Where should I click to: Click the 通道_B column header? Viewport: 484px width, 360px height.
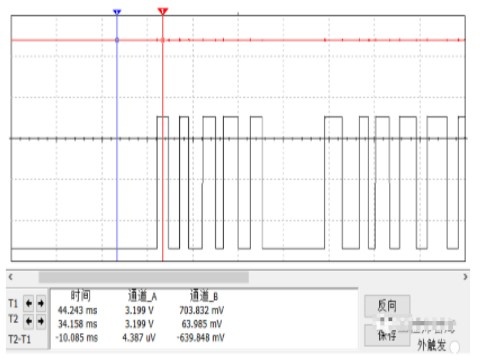tap(204, 296)
